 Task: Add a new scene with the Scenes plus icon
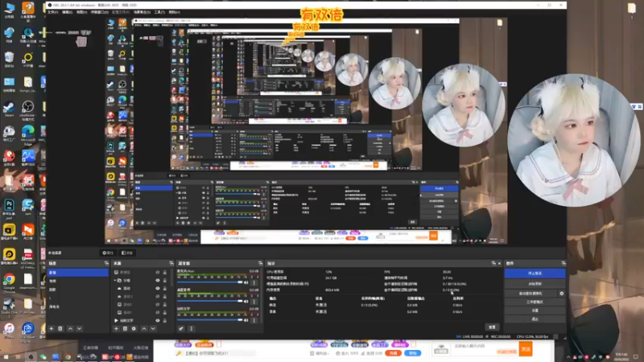[52, 329]
